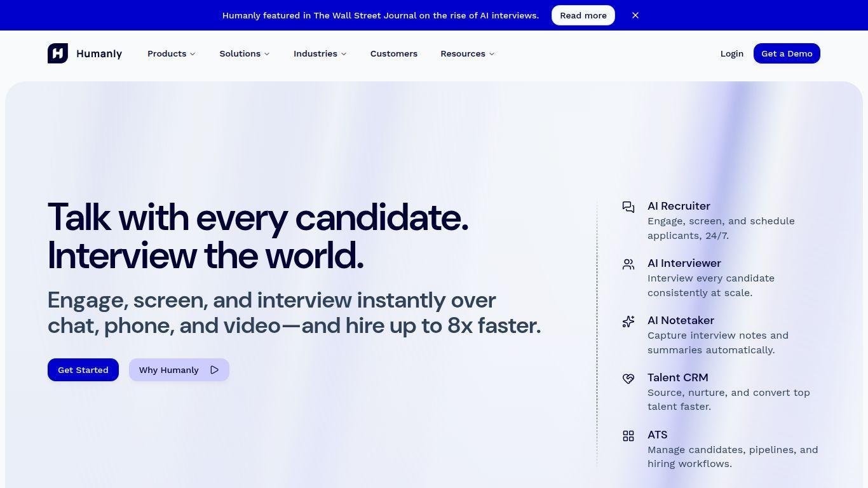
Task: Click the AI Notetaker sparkle icon
Action: 628,322
